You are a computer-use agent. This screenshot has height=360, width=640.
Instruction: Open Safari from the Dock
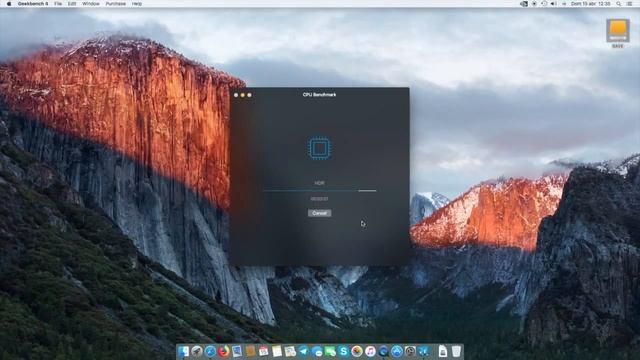210,351
